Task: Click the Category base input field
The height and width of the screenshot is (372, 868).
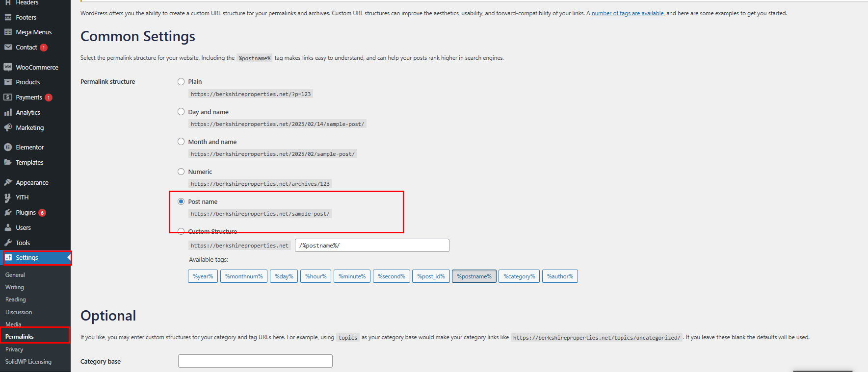Action: 255,361
